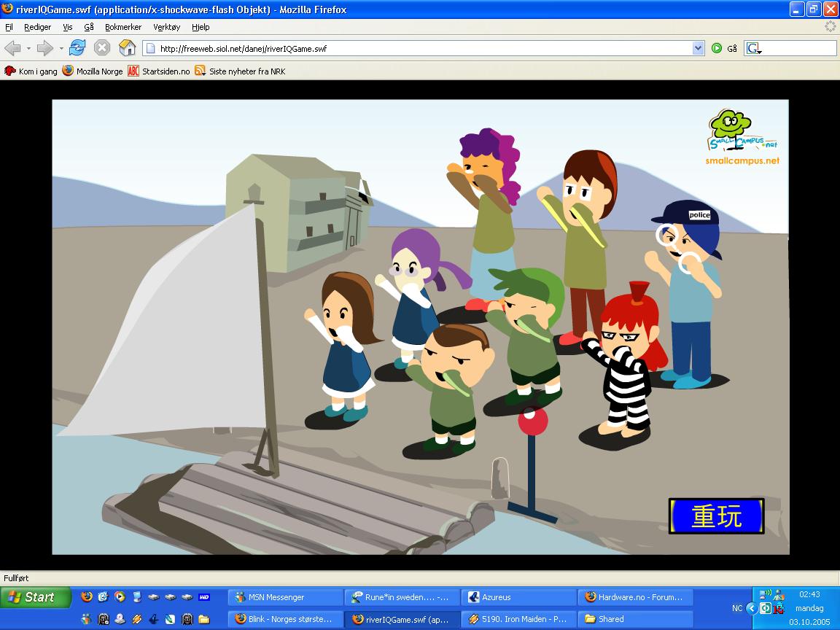Switch to MSN Messenger taskbar window

[x=285, y=596]
